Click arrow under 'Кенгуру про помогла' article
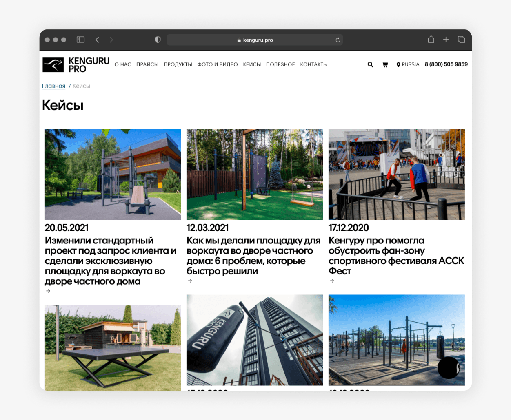Viewport: 511px width, 420px height. point(332,281)
